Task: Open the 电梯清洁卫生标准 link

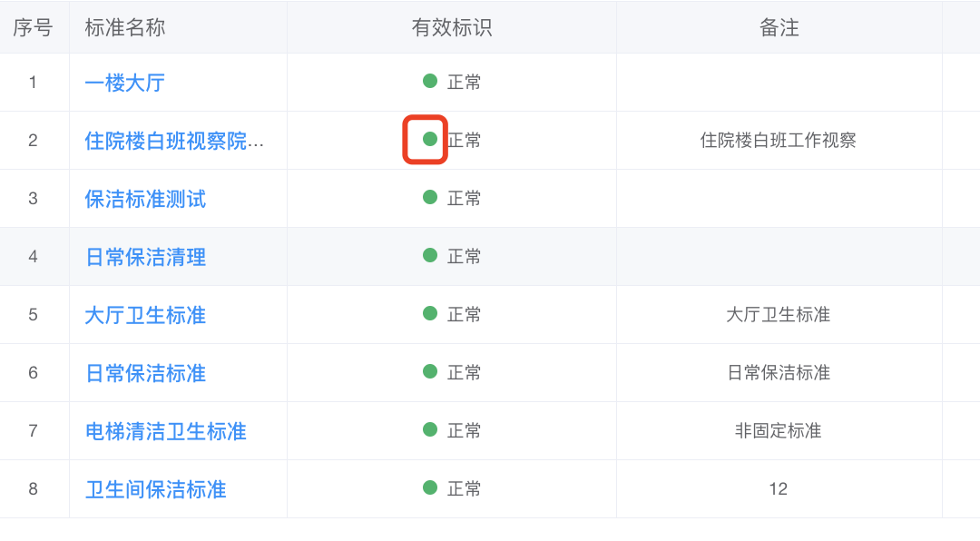Action: pos(165,431)
